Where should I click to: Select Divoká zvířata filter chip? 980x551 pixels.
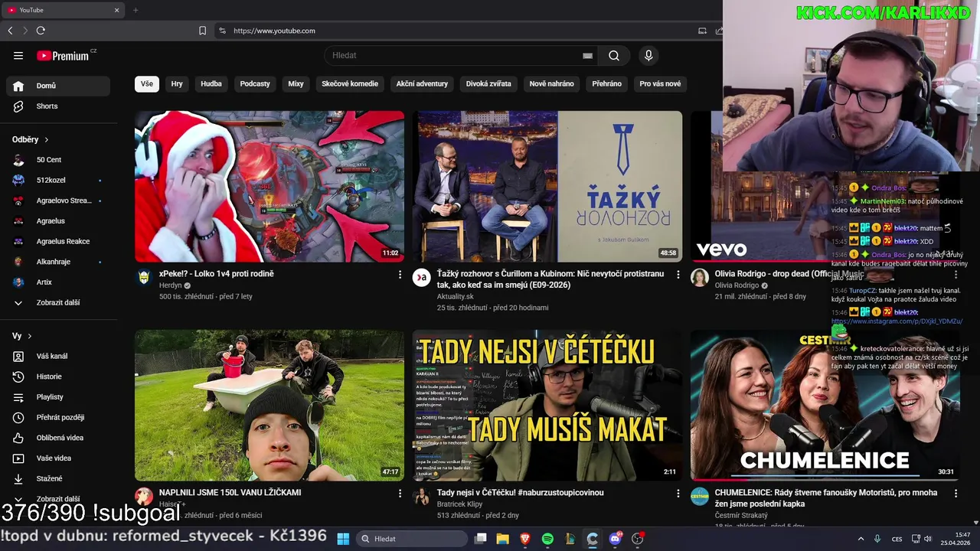pos(488,83)
